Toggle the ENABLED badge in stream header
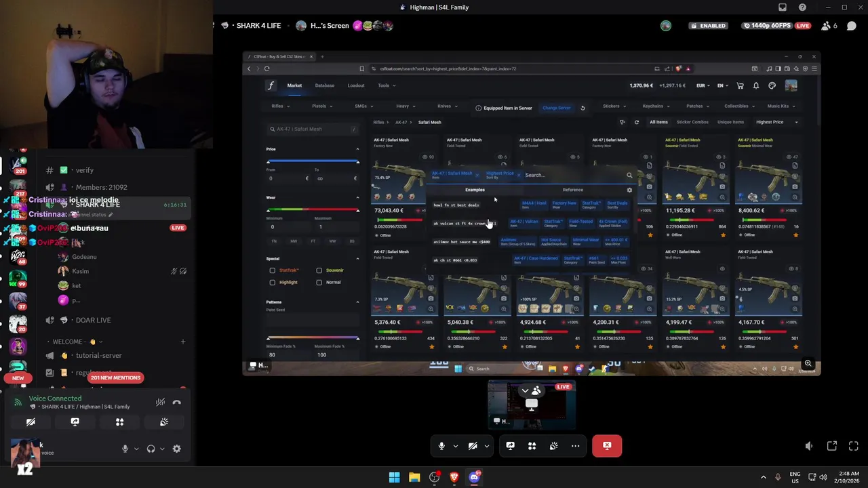The image size is (868, 488). [707, 26]
